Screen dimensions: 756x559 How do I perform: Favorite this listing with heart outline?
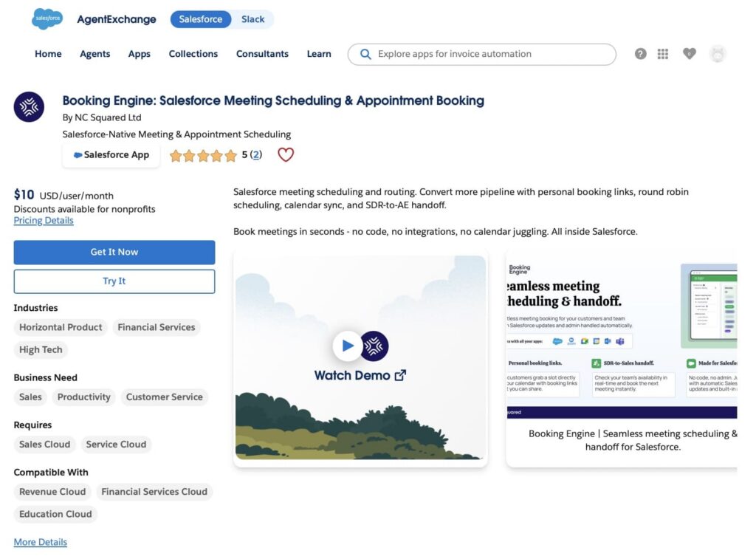286,155
